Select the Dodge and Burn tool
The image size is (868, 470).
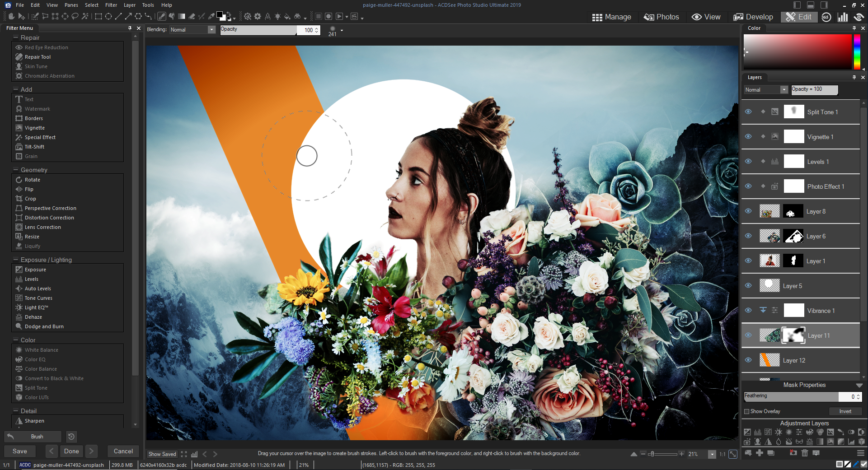click(43, 326)
